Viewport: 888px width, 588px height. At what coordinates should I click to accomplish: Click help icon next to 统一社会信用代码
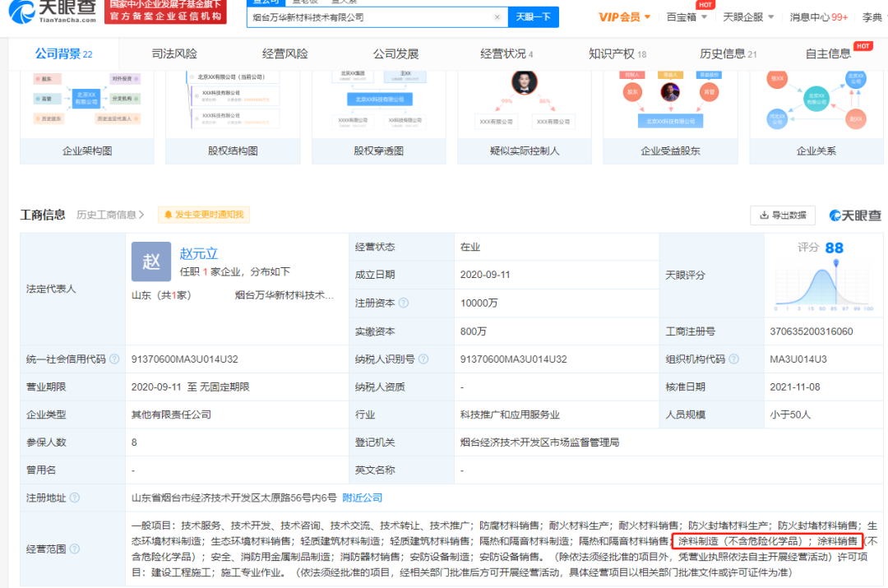(x=114, y=359)
